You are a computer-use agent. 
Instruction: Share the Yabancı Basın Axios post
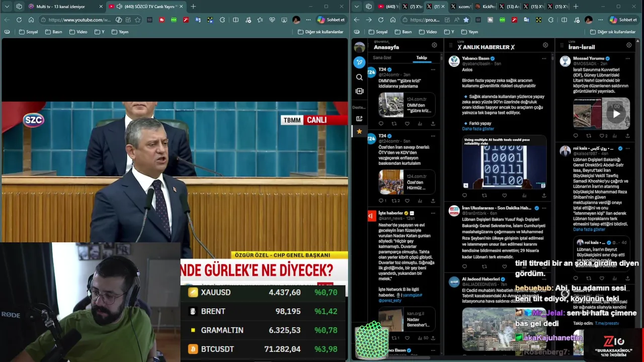pyautogui.click(x=544, y=196)
